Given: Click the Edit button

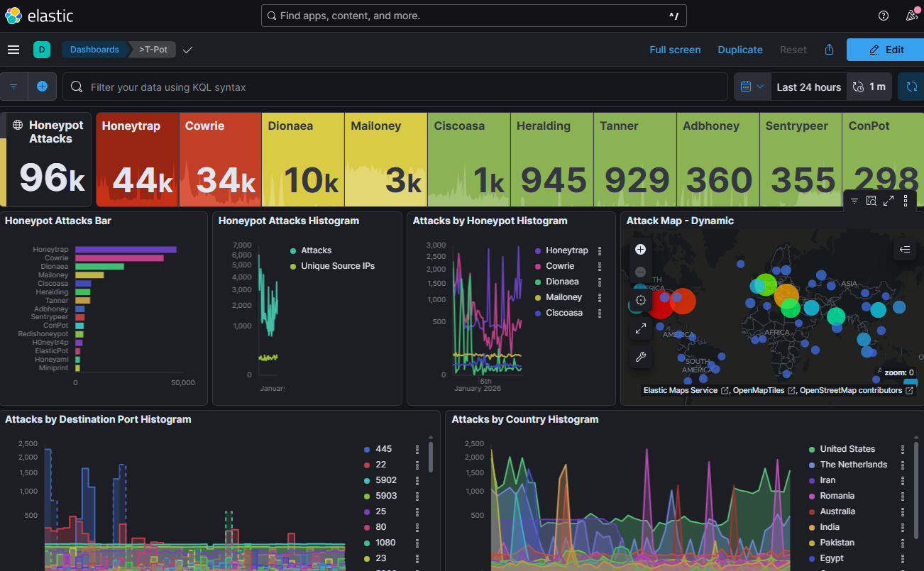Looking at the screenshot, I should pos(886,50).
